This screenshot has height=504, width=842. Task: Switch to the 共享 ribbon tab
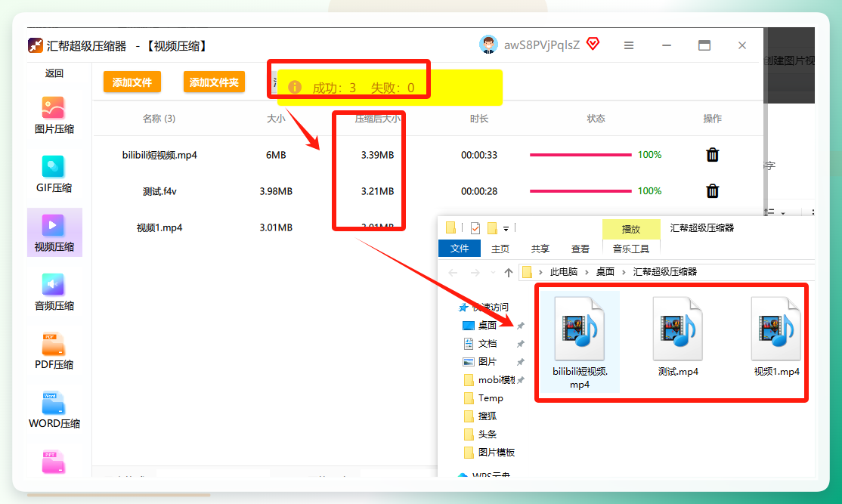pyautogui.click(x=540, y=249)
